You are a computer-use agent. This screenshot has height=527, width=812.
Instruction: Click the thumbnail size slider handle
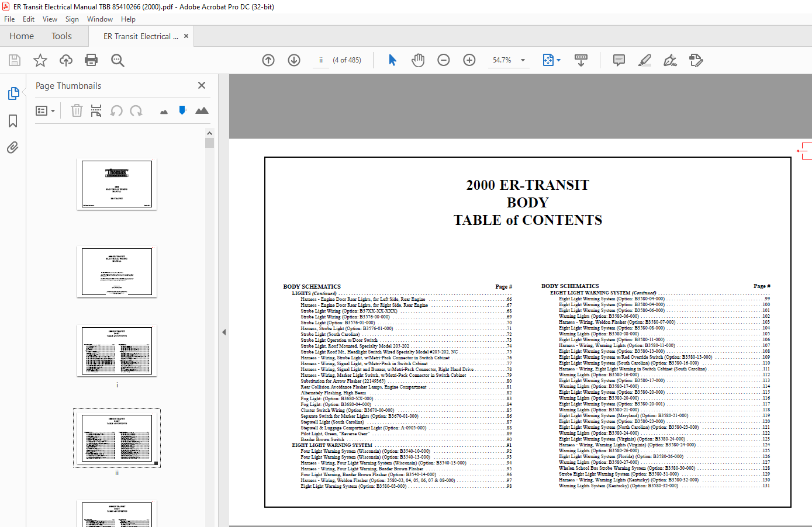tap(182, 110)
